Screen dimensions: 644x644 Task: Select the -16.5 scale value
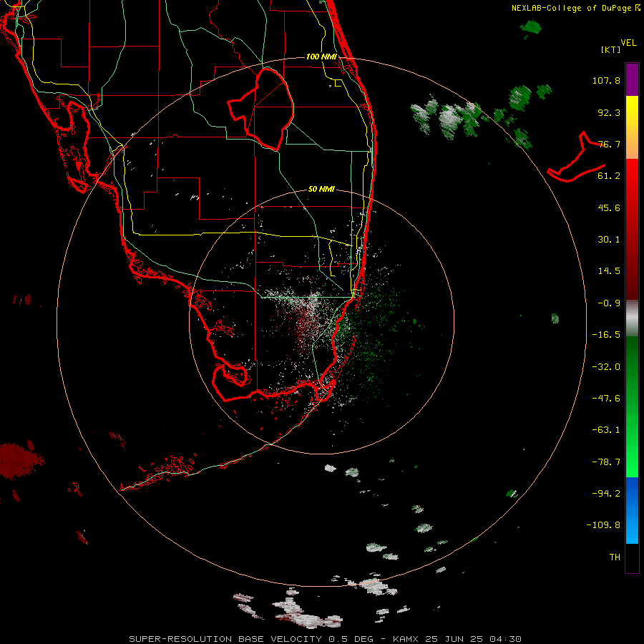point(606,335)
